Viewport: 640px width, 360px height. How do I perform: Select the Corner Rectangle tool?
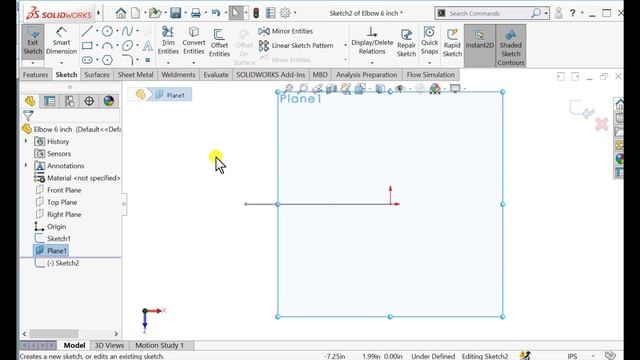click(x=87, y=46)
